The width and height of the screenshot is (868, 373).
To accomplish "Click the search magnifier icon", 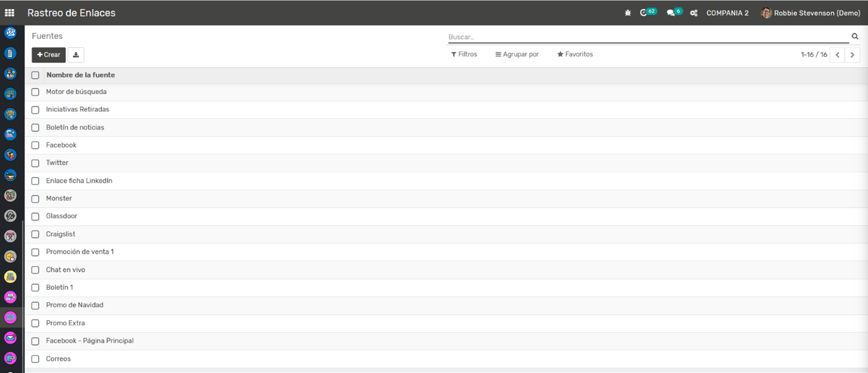I will pos(855,37).
